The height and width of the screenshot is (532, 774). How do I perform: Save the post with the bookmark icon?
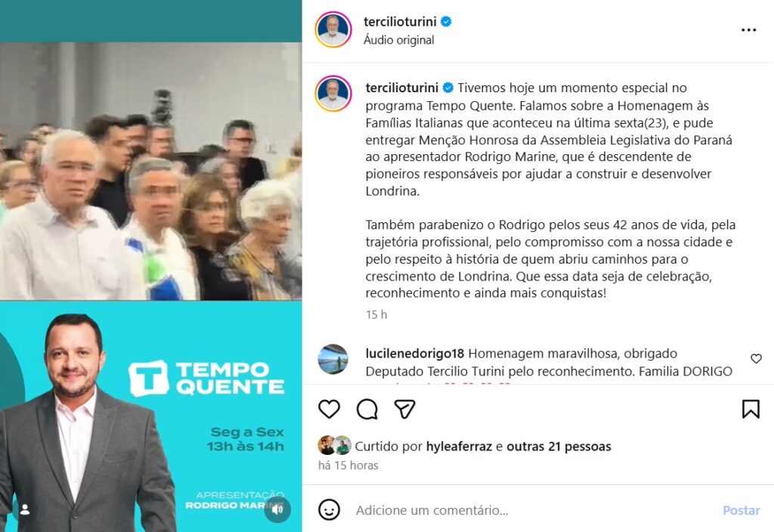click(x=751, y=409)
